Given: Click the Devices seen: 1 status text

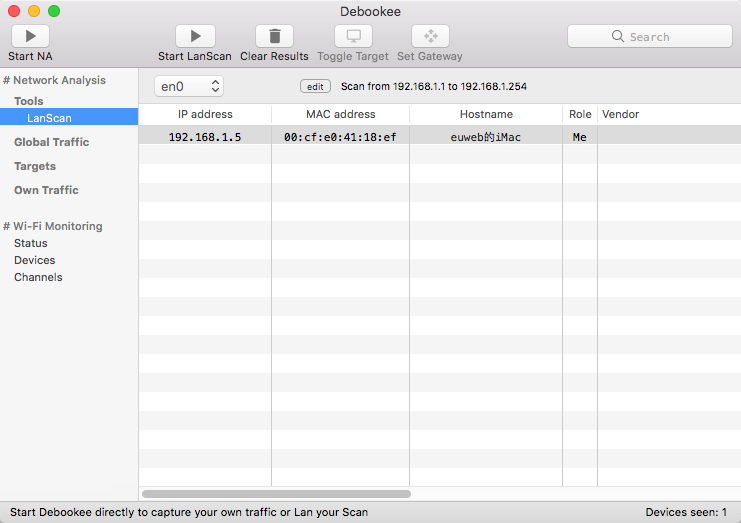Looking at the screenshot, I should tap(686, 512).
